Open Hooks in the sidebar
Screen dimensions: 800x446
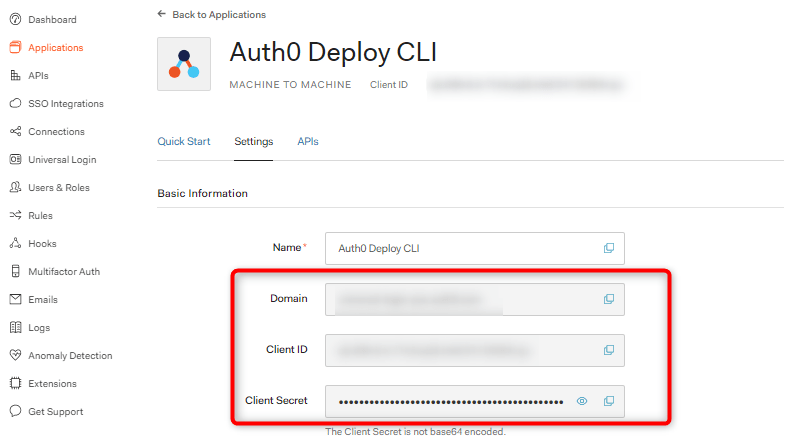[x=42, y=243]
